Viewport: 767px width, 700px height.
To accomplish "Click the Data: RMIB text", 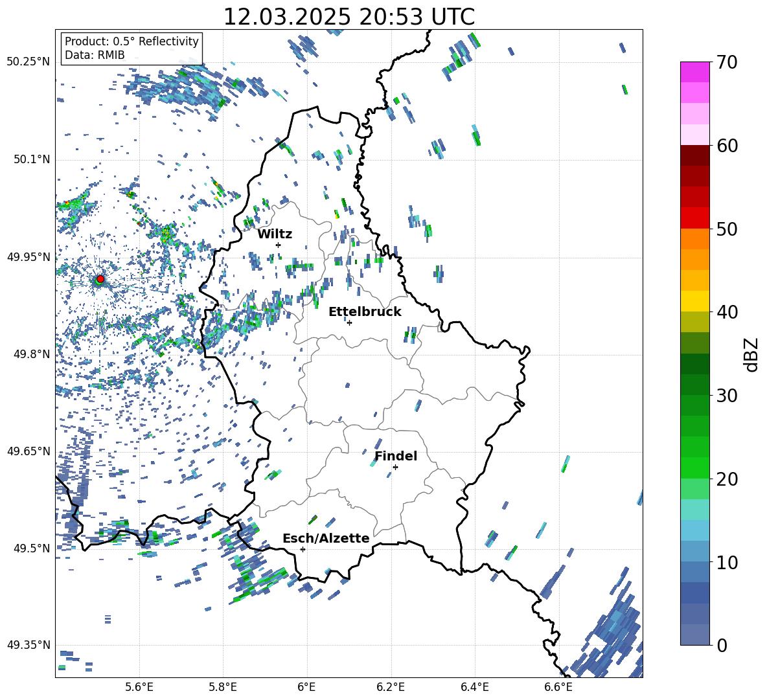I will click(95, 55).
